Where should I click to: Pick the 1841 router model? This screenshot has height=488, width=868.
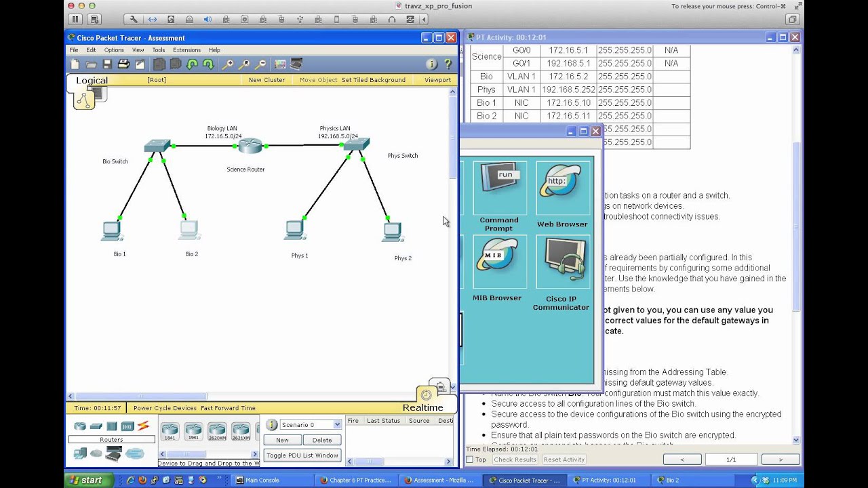pos(170,431)
